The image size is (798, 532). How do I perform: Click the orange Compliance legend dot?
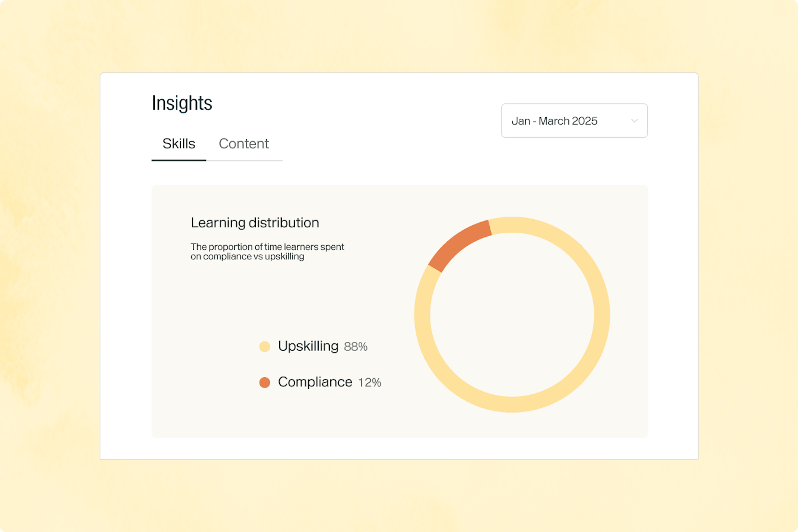[265, 382]
